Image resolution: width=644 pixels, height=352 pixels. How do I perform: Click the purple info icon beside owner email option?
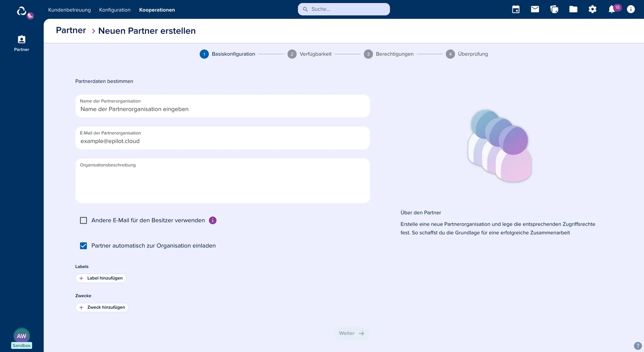point(213,220)
